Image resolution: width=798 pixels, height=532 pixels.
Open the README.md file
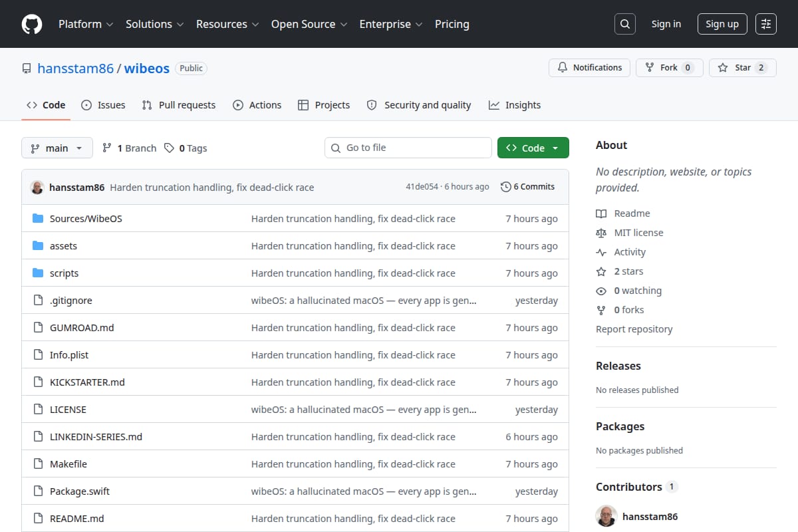click(77, 519)
